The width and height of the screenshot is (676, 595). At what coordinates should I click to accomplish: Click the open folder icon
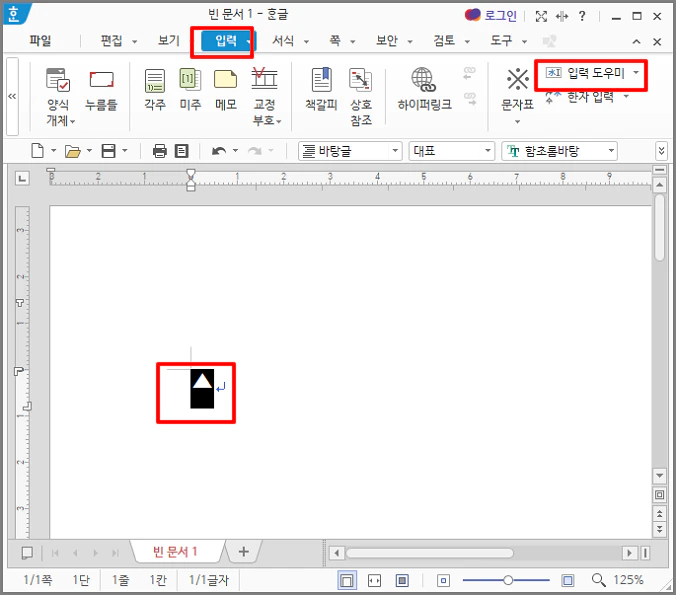(72, 151)
